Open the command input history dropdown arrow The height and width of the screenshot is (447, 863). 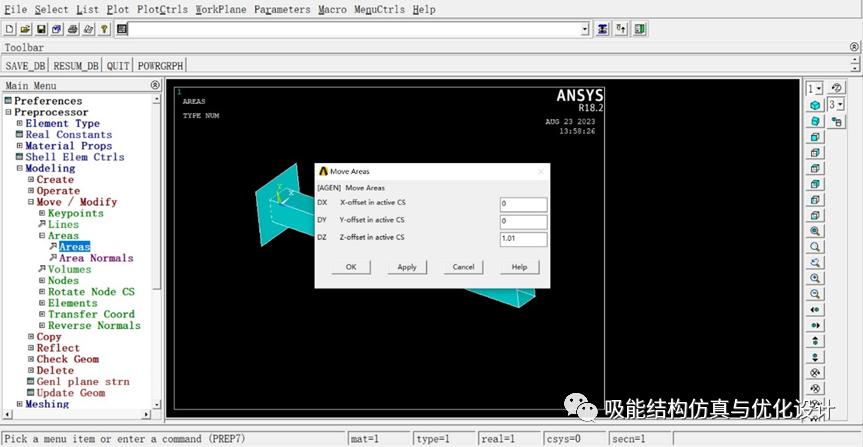[585, 30]
